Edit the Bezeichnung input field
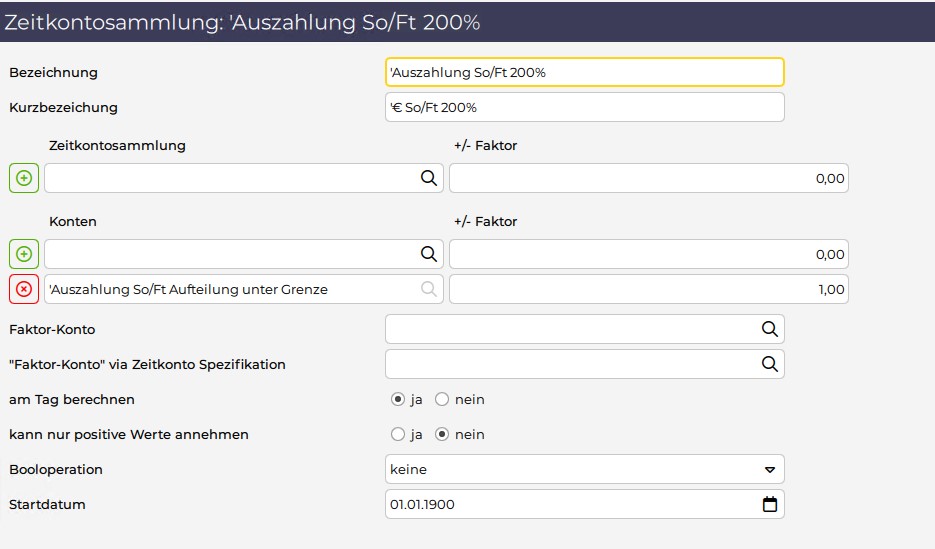The width and height of the screenshot is (935, 549). pyautogui.click(x=584, y=72)
